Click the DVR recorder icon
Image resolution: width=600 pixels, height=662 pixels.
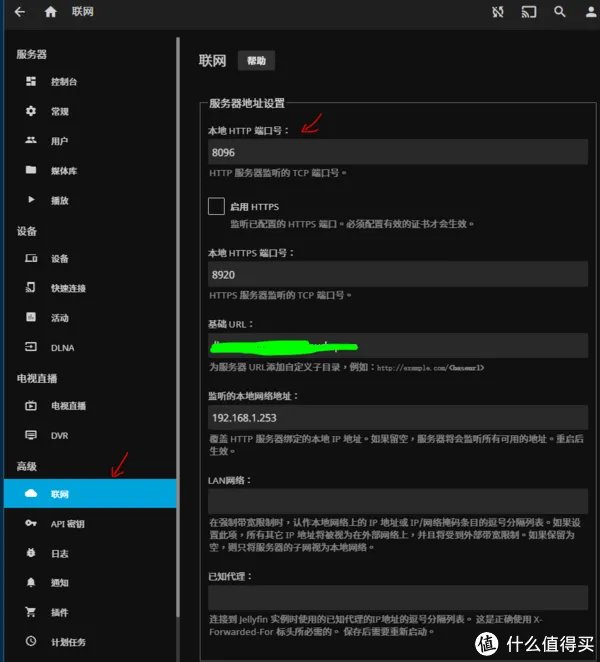(31, 435)
